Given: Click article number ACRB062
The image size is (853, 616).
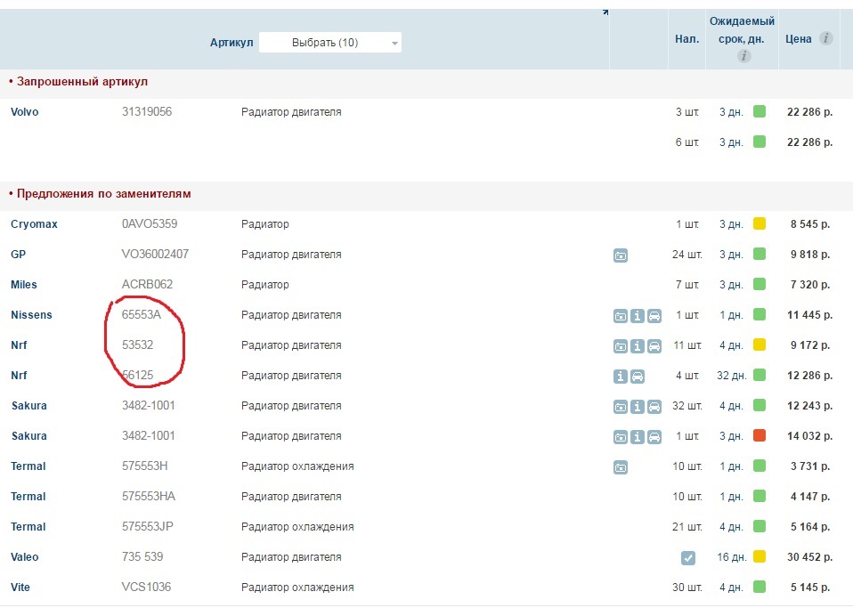Looking at the screenshot, I should (147, 284).
